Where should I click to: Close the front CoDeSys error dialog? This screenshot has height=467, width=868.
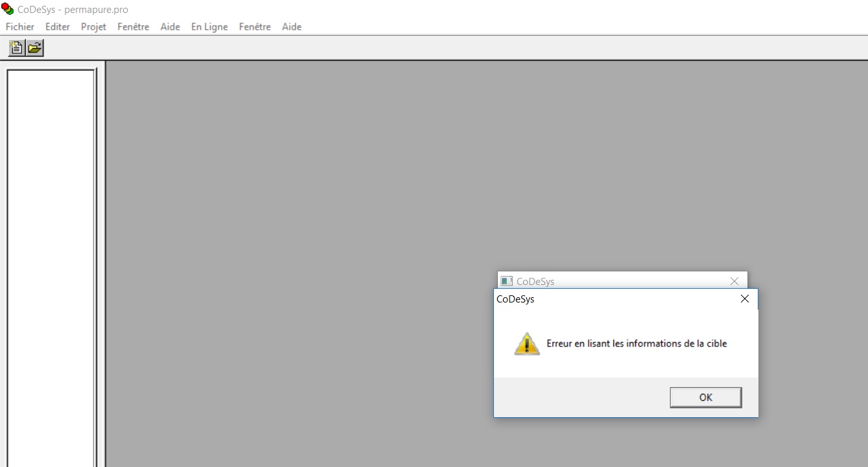[745, 299]
